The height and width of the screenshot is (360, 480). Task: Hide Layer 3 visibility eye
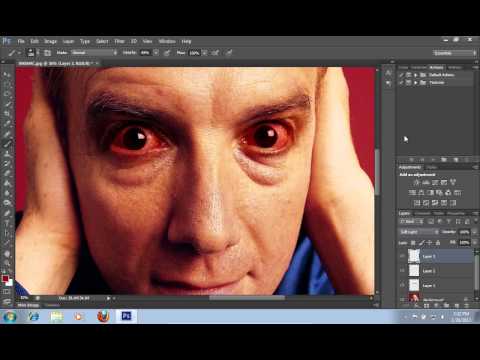point(402,256)
